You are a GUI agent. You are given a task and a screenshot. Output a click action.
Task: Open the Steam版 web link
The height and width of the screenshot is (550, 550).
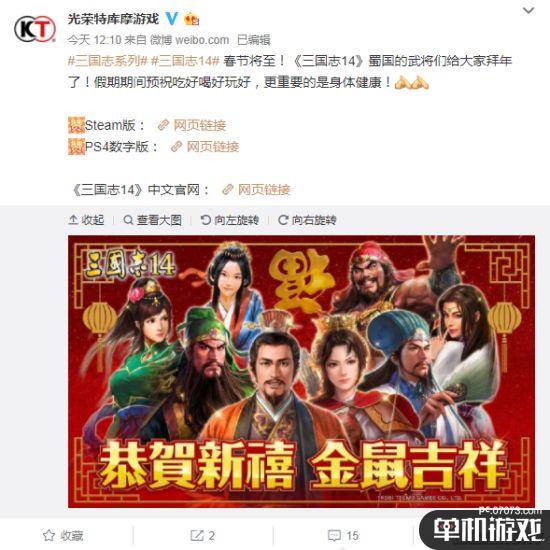192,125
